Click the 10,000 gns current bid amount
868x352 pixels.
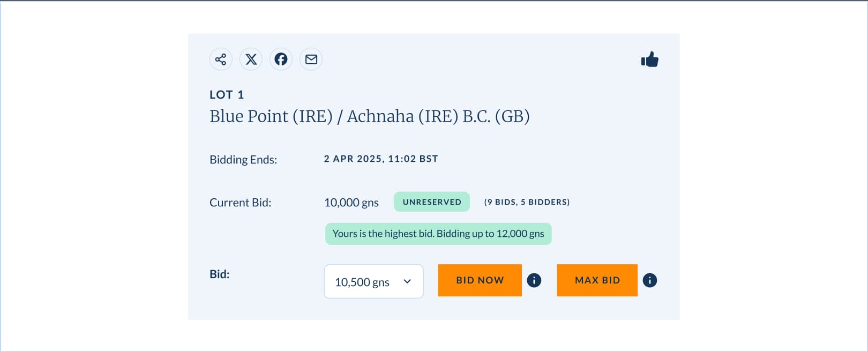(351, 203)
